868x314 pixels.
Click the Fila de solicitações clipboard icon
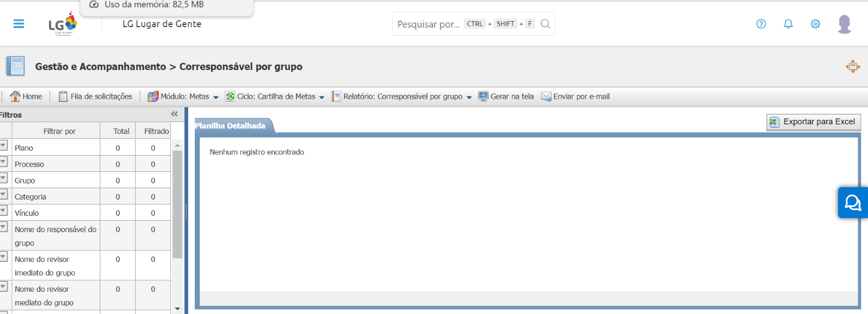pyautogui.click(x=63, y=97)
